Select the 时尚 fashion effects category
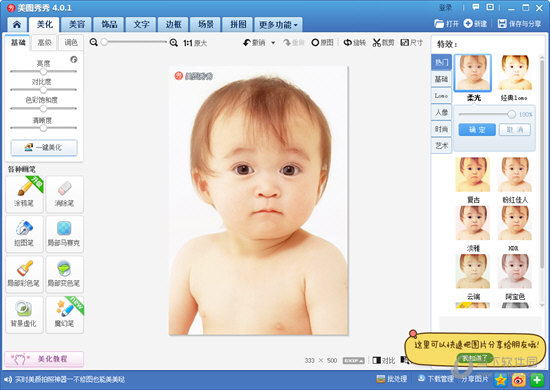The height and width of the screenshot is (390, 550). tap(441, 129)
